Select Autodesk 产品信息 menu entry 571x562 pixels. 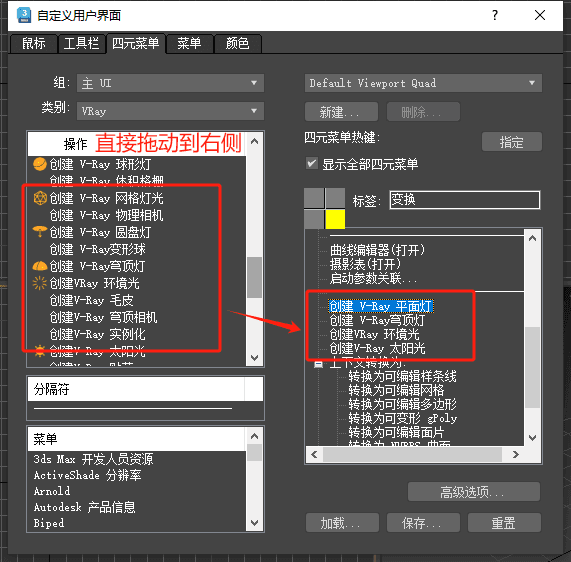84,507
